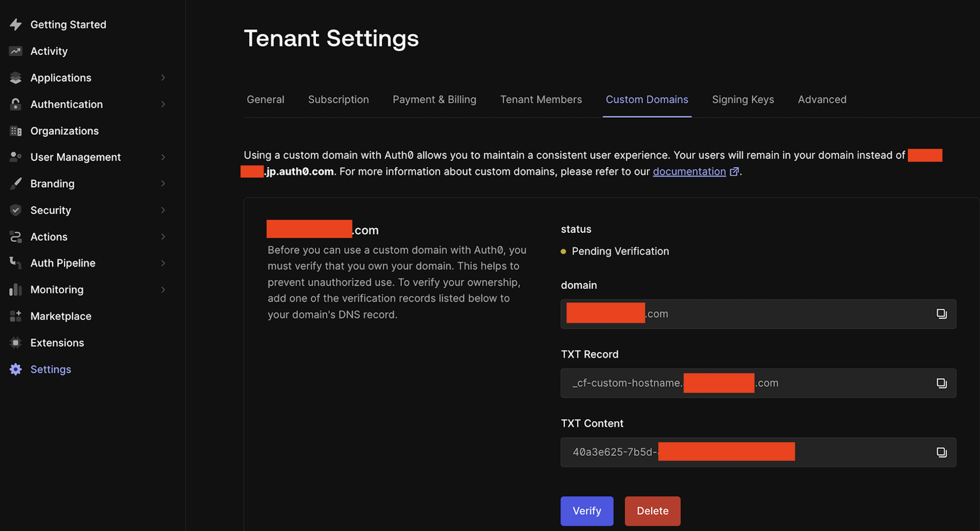Click the Extensions chip icon
The image size is (980, 531).
(16, 343)
